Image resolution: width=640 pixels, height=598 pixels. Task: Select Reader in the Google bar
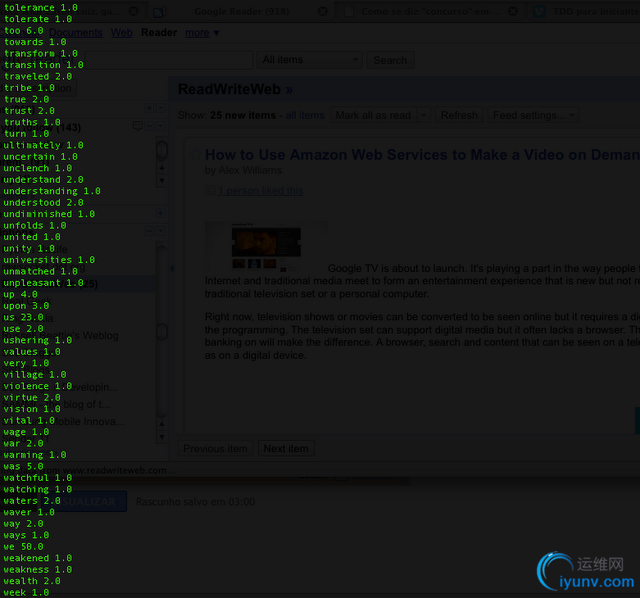pos(159,33)
